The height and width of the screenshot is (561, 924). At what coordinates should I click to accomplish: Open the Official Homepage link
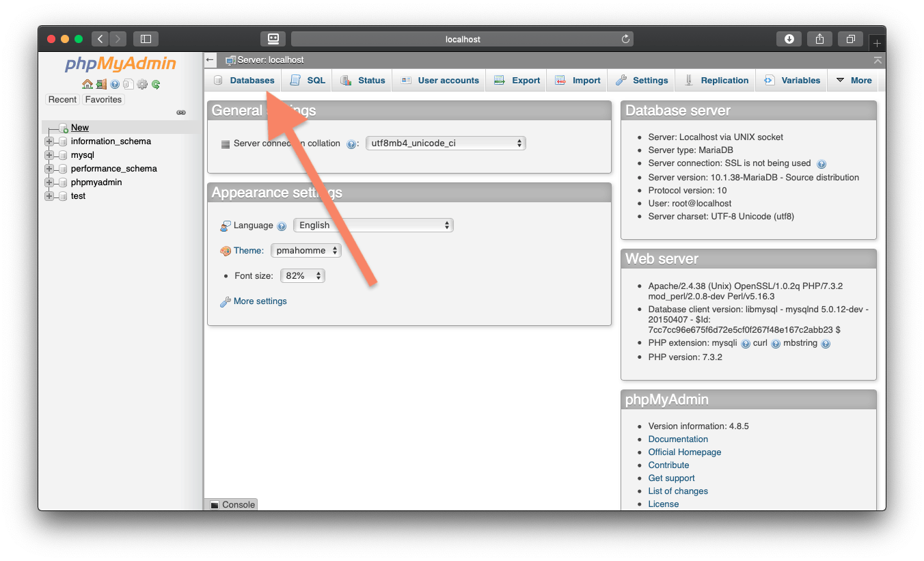(684, 452)
